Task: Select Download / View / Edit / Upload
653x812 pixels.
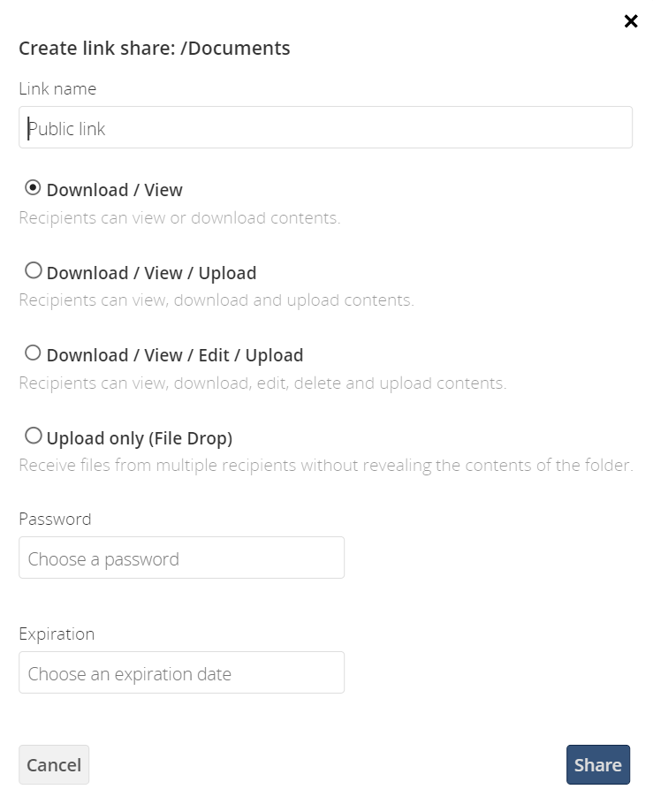Action: [x=33, y=352]
